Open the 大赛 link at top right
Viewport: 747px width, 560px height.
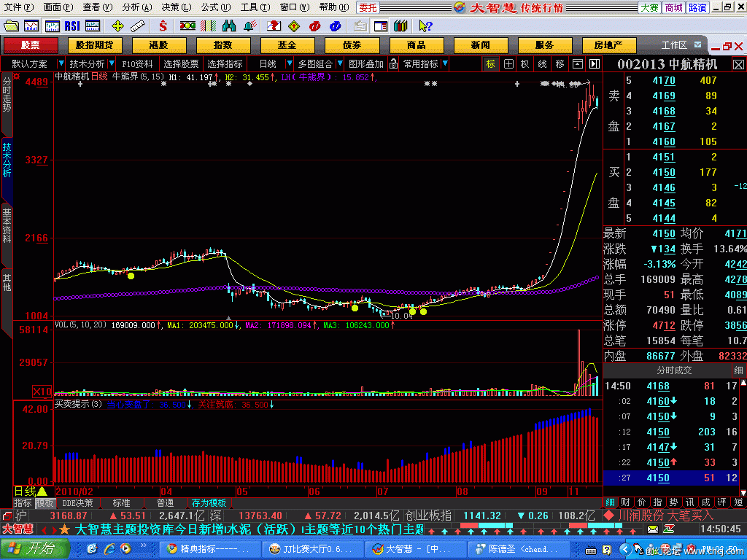tap(649, 7)
